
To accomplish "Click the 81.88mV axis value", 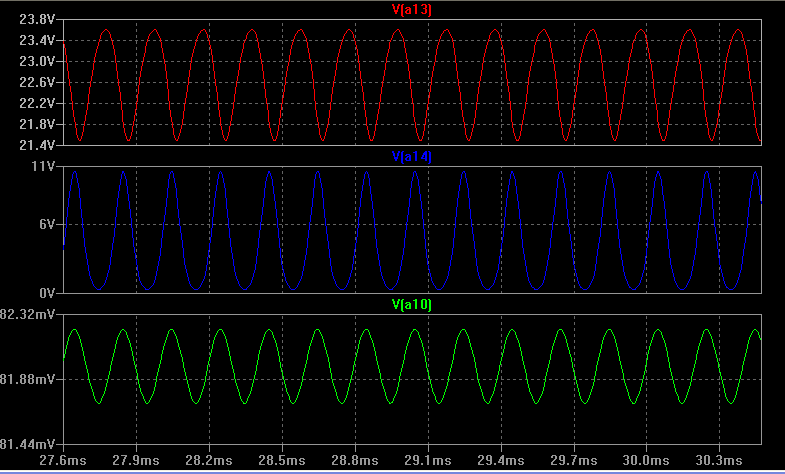I will pyautogui.click(x=27, y=379).
